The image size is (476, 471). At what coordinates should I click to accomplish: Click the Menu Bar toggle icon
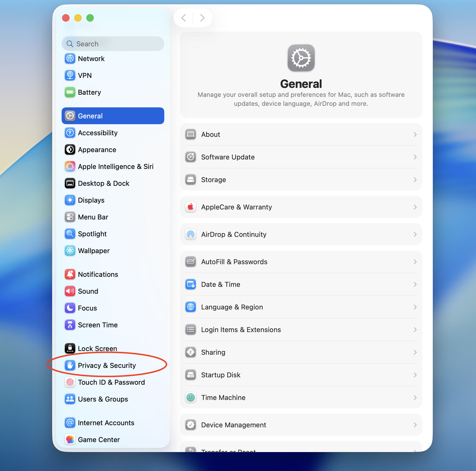(x=70, y=217)
